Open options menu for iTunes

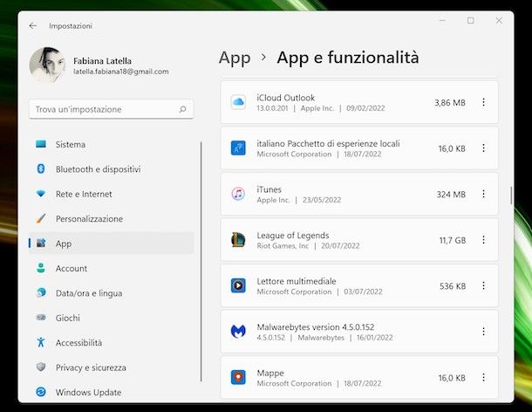(483, 194)
